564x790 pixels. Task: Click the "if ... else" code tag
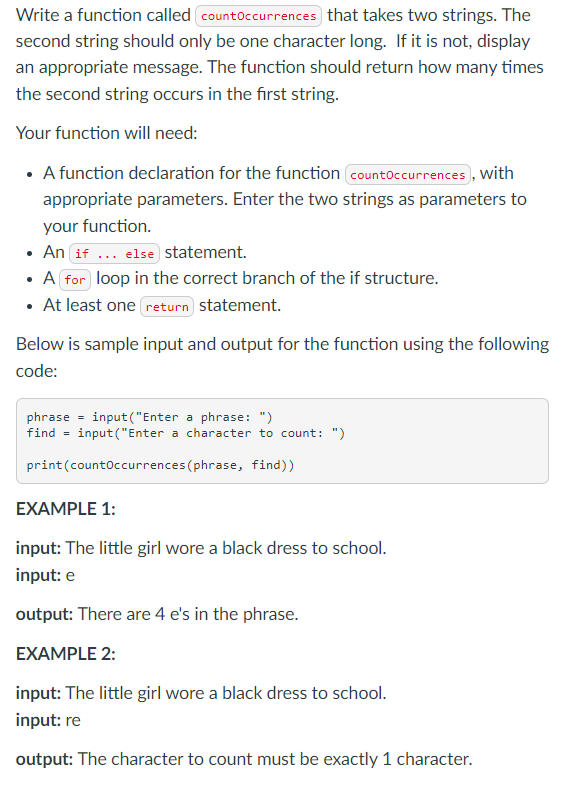pos(114,253)
